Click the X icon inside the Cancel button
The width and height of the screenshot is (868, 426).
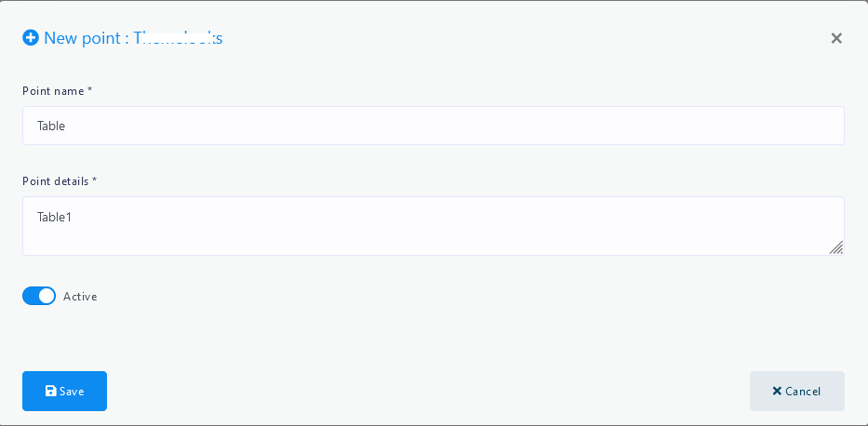pos(777,392)
